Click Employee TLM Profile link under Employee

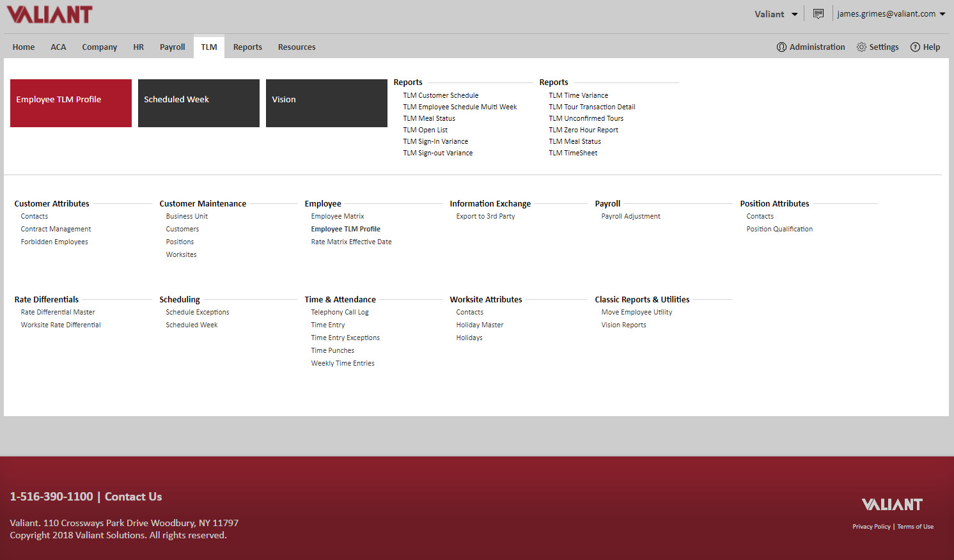pos(346,229)
